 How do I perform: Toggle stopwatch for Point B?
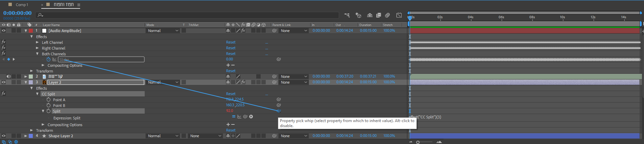48,106
